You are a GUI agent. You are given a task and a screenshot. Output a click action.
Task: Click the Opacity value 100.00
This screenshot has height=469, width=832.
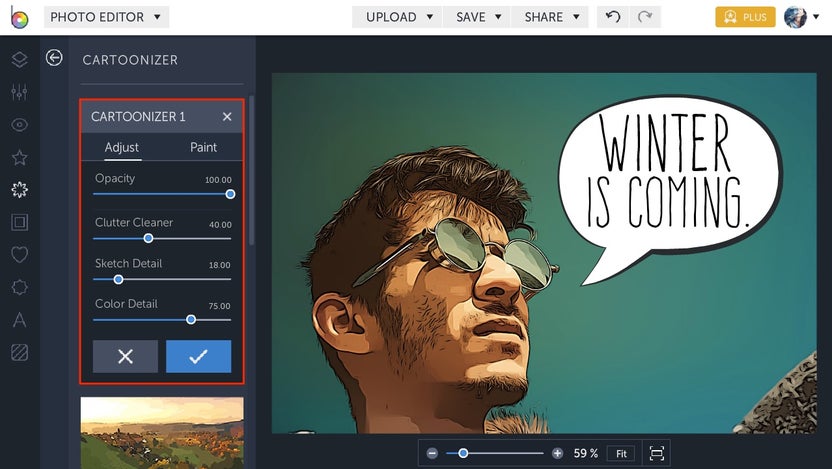pyautogui.click(x=218, y=180)
